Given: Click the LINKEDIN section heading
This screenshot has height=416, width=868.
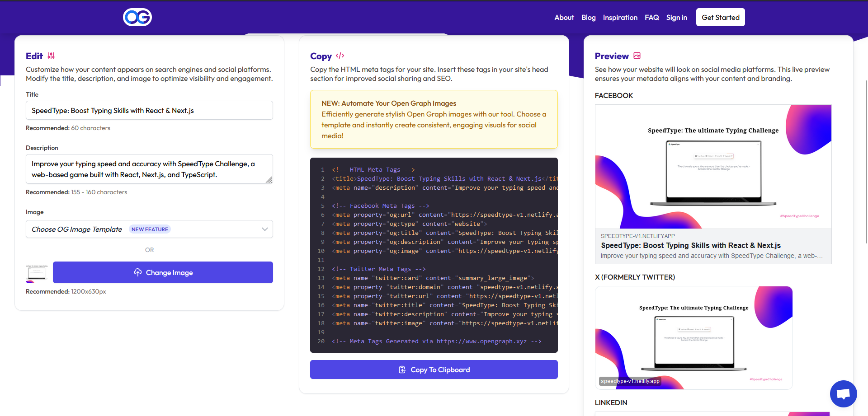Looking at the screenshot, I should click(x=611, y=402).
